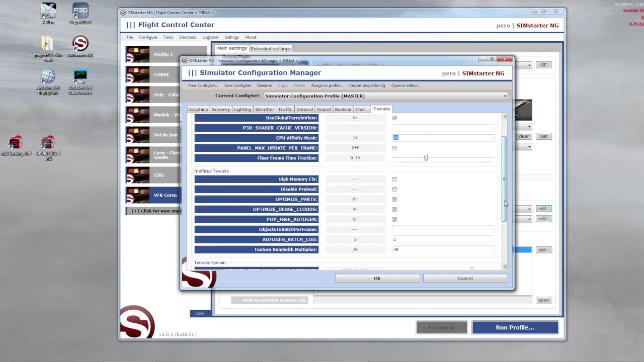This screenshot has width=644, height=362.
Task: Open the Current ConfigSet dropdown
Action: click(x=386, y=96)
